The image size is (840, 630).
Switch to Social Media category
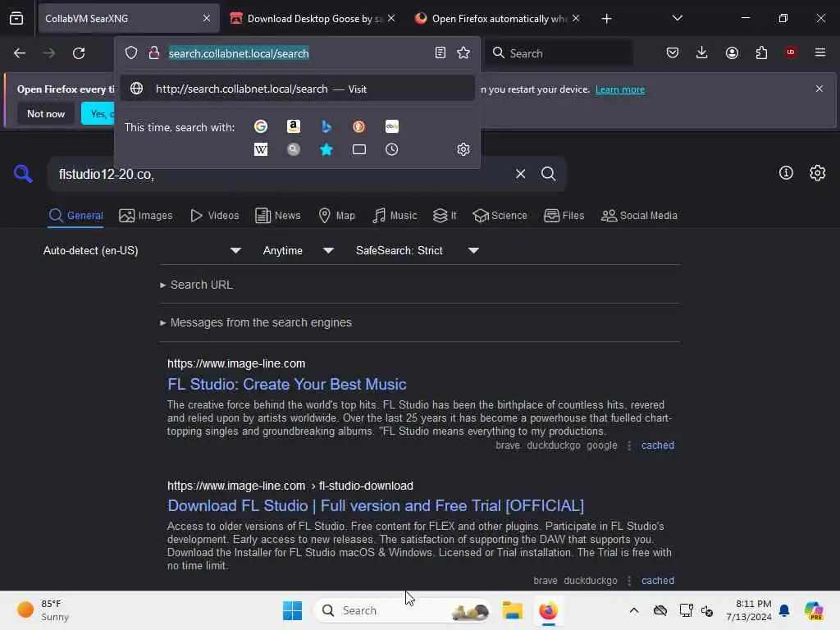click(x=639, y=216)
